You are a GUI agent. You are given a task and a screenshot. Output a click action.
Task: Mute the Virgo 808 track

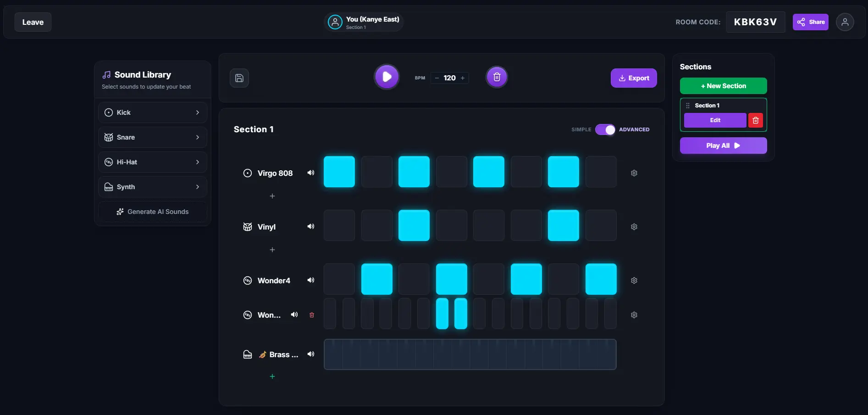click(311, 173)
